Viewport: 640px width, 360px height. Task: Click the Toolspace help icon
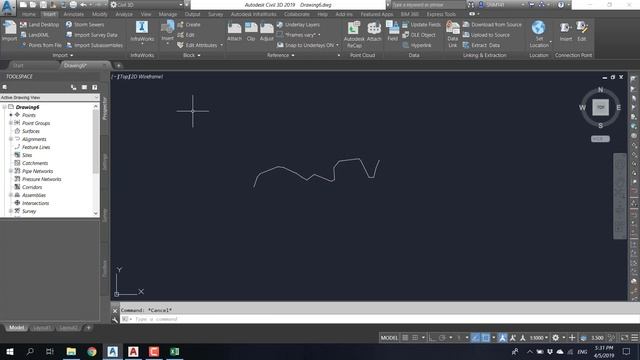point(95,87)
